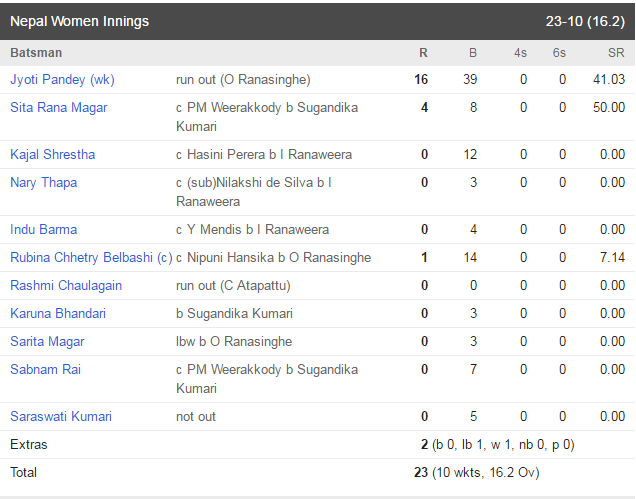Open Rubina Chhetry Belbashi (c) profile
The width and height of the screenshot is (636, 499).
[x=91, y=258]
